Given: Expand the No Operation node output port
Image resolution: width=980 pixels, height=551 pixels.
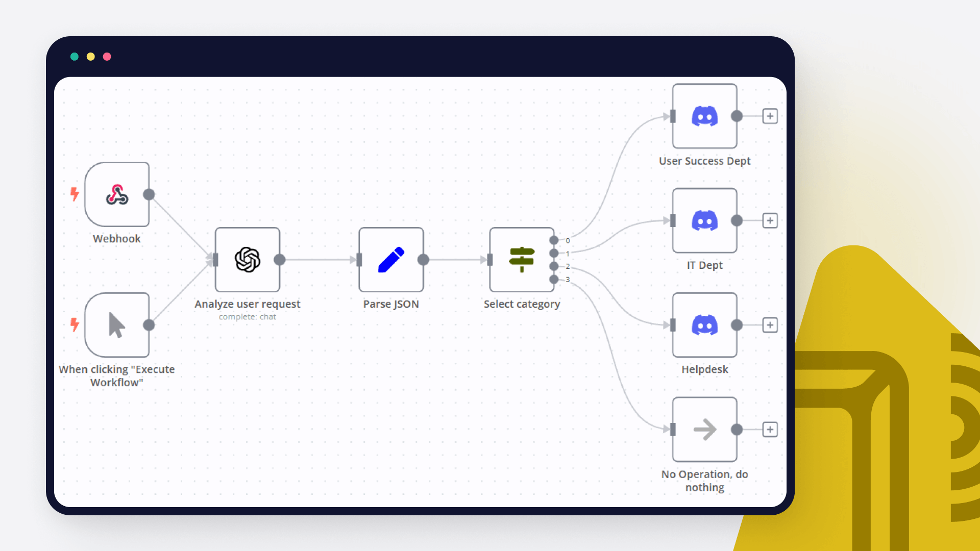Looking at the screenshot, I should [x=769, y=429].
